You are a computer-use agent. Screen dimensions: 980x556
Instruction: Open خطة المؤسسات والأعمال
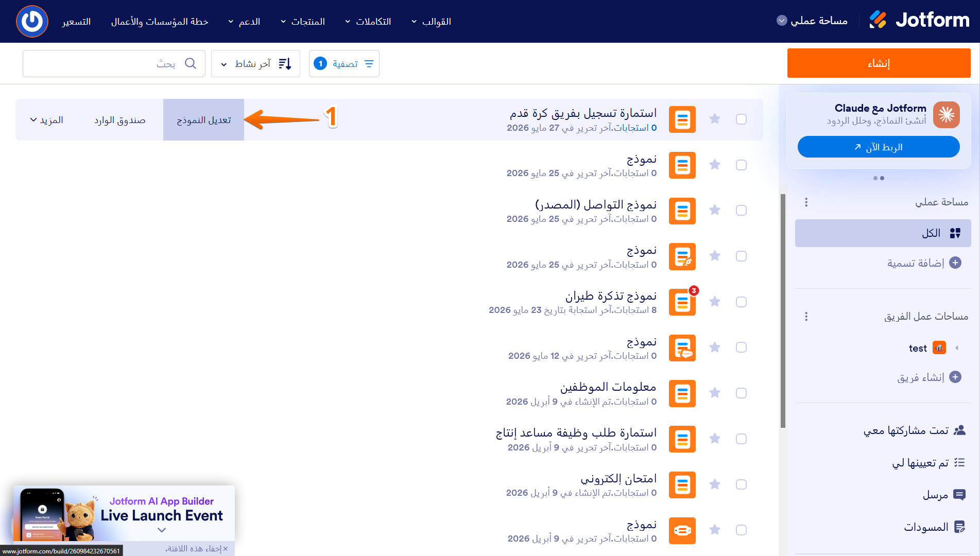click(160, 22)
